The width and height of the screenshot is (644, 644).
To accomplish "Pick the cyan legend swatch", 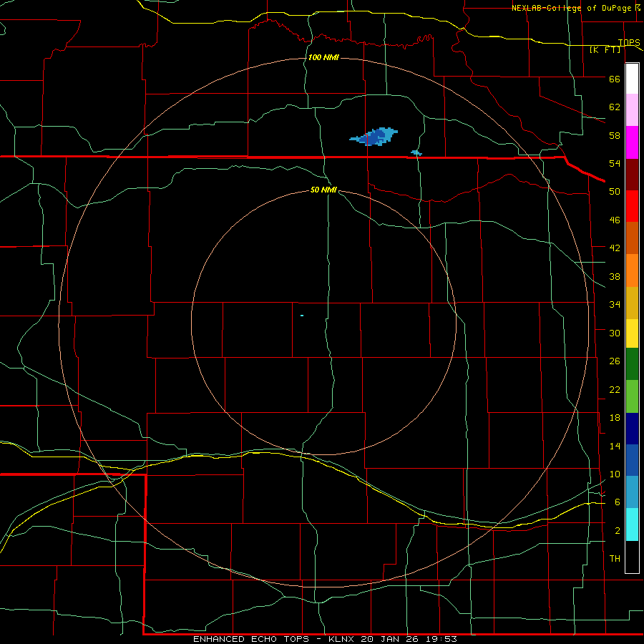I will click(632, 525).
